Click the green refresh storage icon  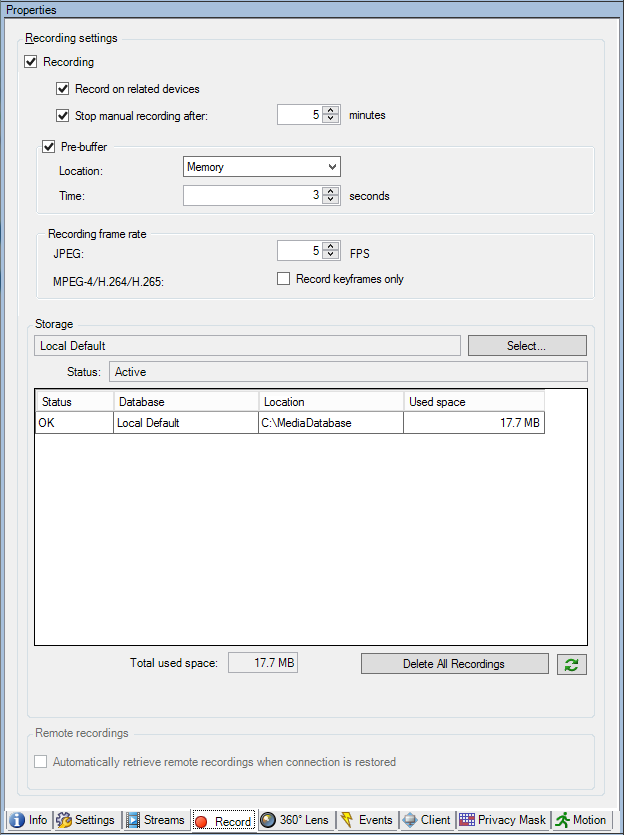[573, 664]
